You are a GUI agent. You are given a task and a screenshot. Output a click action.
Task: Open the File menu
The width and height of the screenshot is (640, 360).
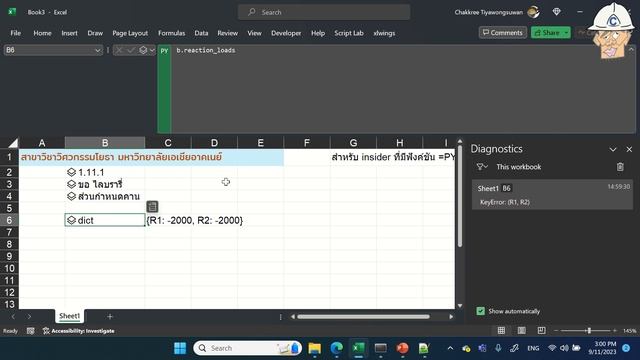pyautogui.click(x=16, y=33)
